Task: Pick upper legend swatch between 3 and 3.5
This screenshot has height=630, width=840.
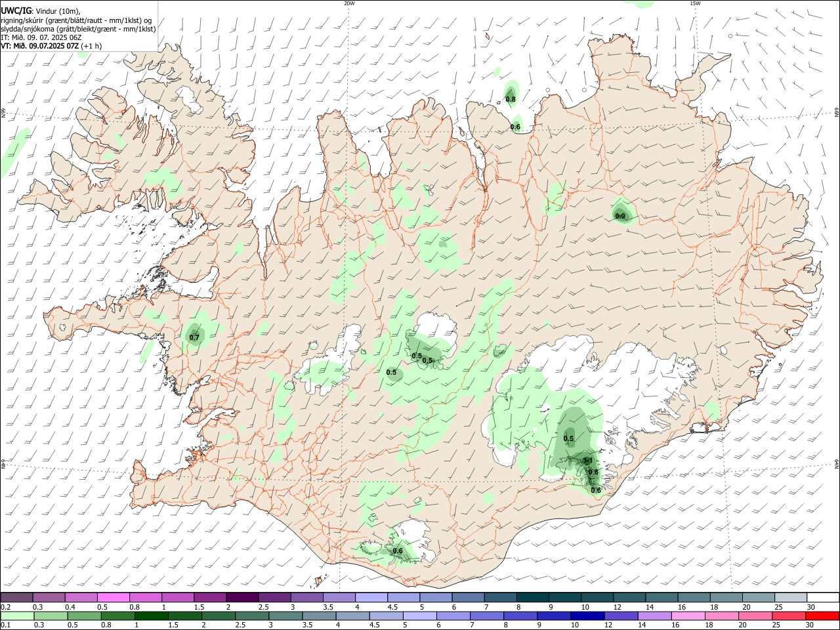Action: tap(306, 597)
